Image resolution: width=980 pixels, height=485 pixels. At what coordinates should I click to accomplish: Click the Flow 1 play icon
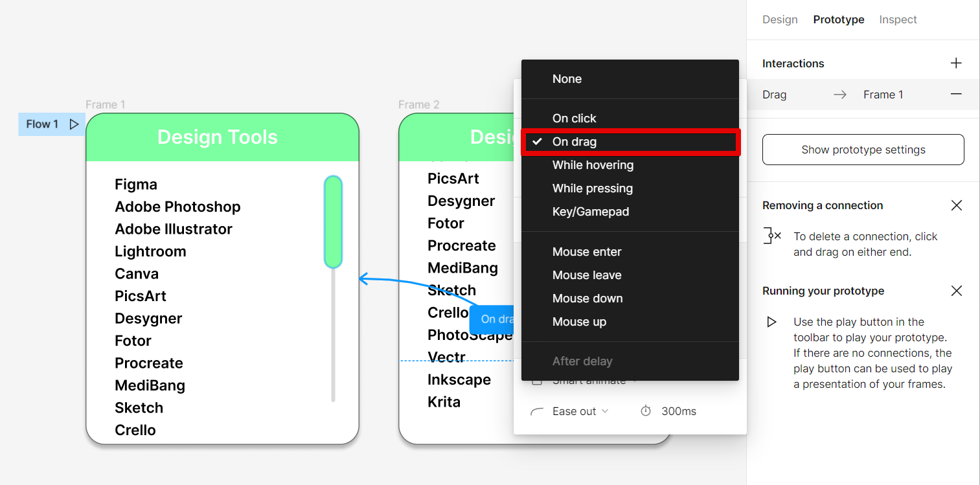pos(74,124)
